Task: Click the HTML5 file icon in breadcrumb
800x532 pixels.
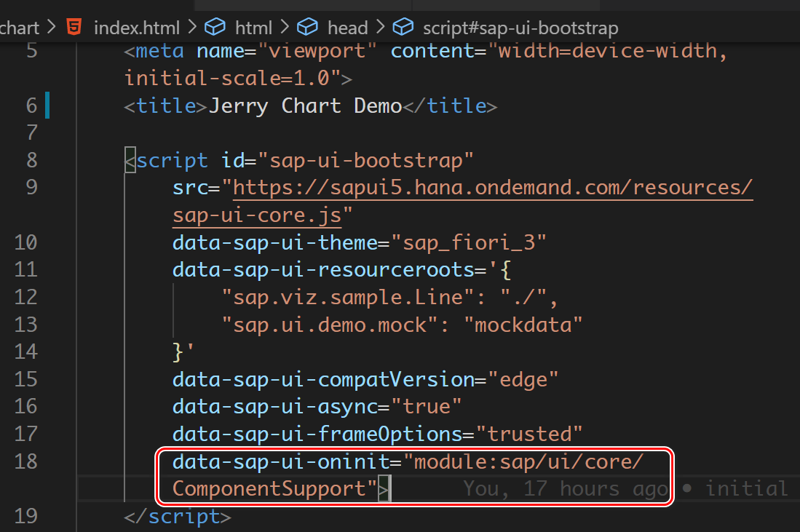Action: point(74,26)
